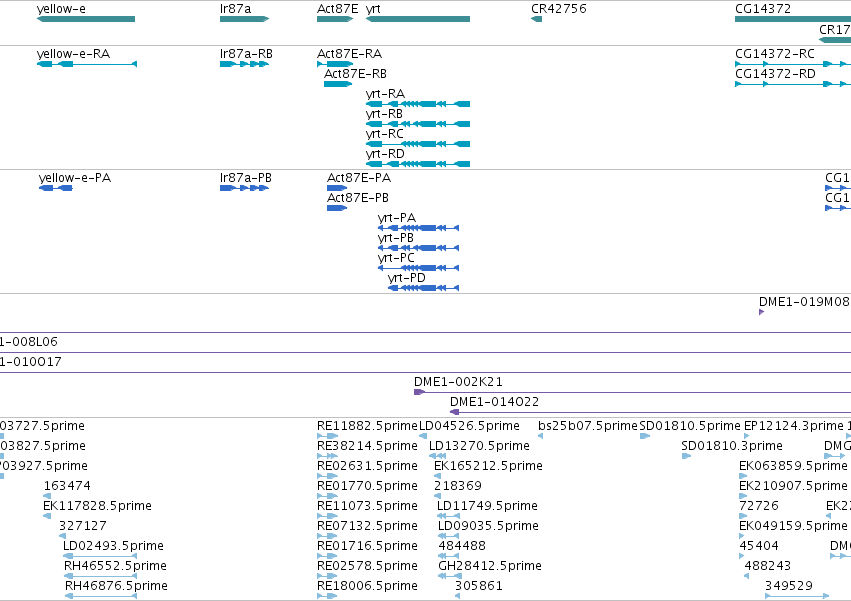Select the Act87E-PA protein bar
This screenshot has height=601, width=851.
(337, 188)
